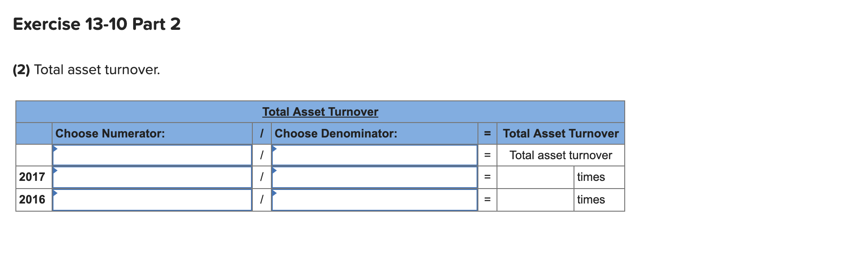Click the blue triangle in the 2017 numerator cell
This screenshot has width=868, height=265.
(55, 170)
